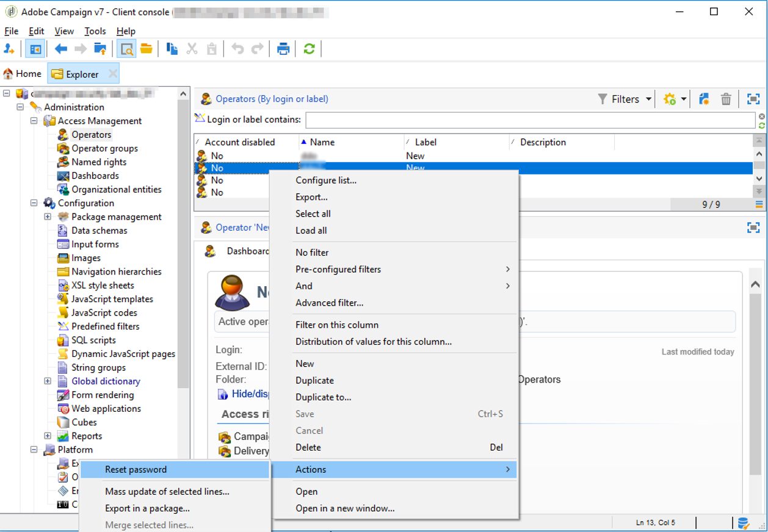Open the Tools menu
Screen dimensions: 768x532
pyautogui.click(x=95, y=31)
